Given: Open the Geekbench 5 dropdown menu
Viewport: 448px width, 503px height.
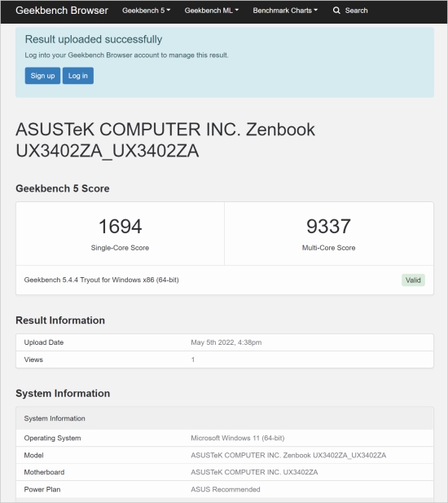Looking at the screenshot, I should (x=146, y=11).
